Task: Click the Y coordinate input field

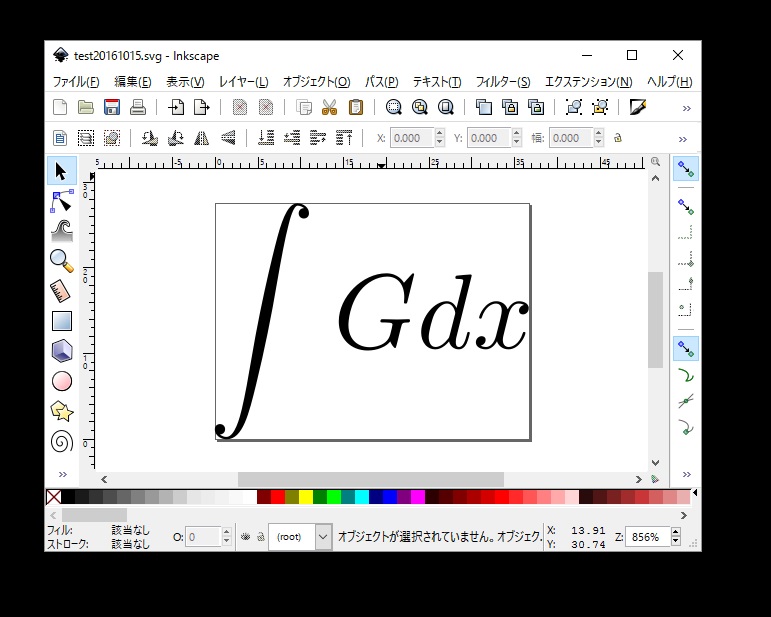Action: pos(489,138)
